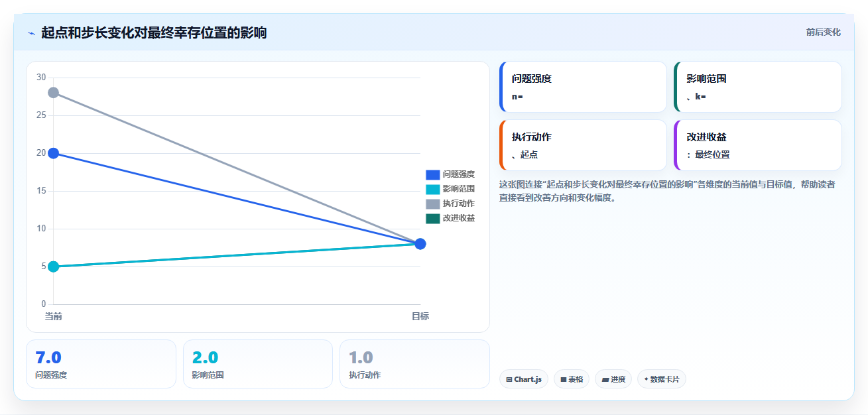
Task: Click the description paragraph starting 这张图连接
Action: 667,191
